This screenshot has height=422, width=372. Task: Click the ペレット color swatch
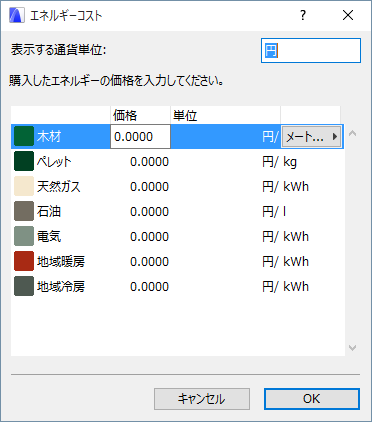point(24,161)
